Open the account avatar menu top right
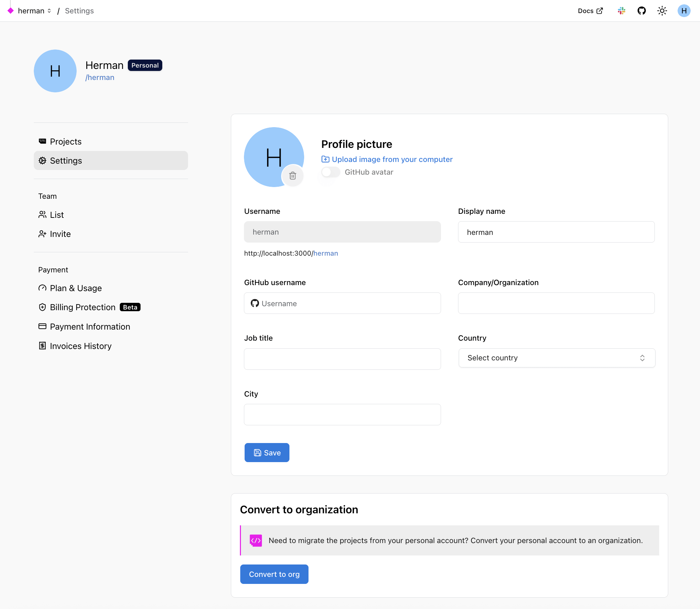 684,10
